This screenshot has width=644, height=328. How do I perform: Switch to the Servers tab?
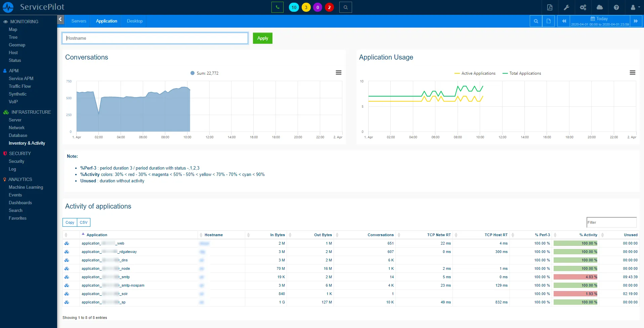tap(78, 21)
